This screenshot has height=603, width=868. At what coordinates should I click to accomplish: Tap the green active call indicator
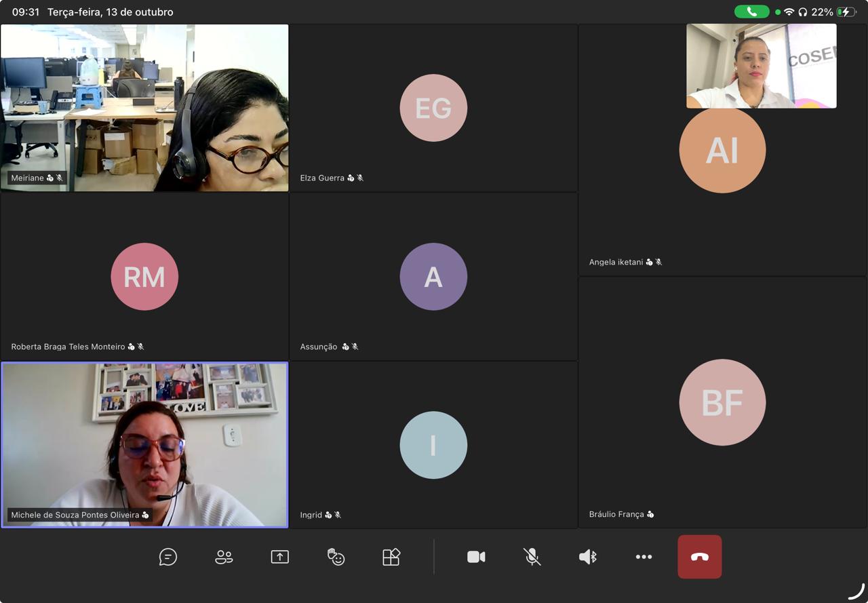[x=751, y=12]
